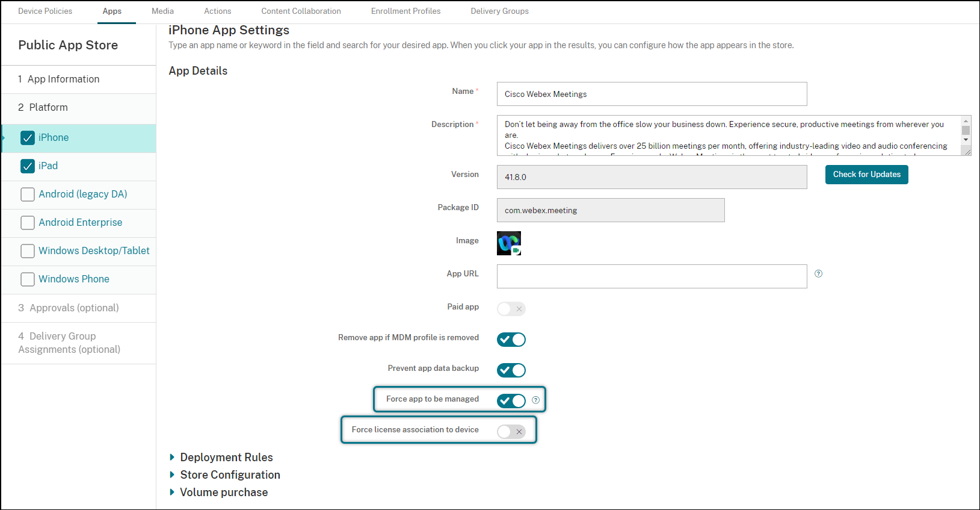Click help icon next to Force app managed
The height and width of the screenshot is (510, 980).
[x=535, y=400]
